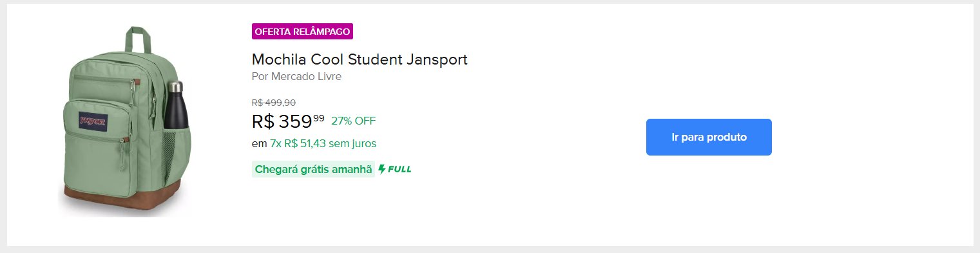Viewport: 980px width, 253px height.
Task: Click the 'Ir para produto' button
Action: (x=709, y=137)
